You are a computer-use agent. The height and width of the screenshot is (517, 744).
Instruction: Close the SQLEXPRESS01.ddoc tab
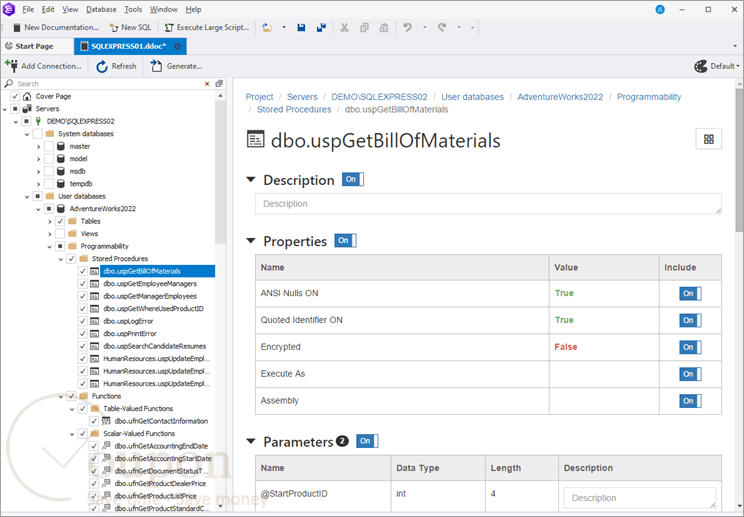(x=177, y=46)
